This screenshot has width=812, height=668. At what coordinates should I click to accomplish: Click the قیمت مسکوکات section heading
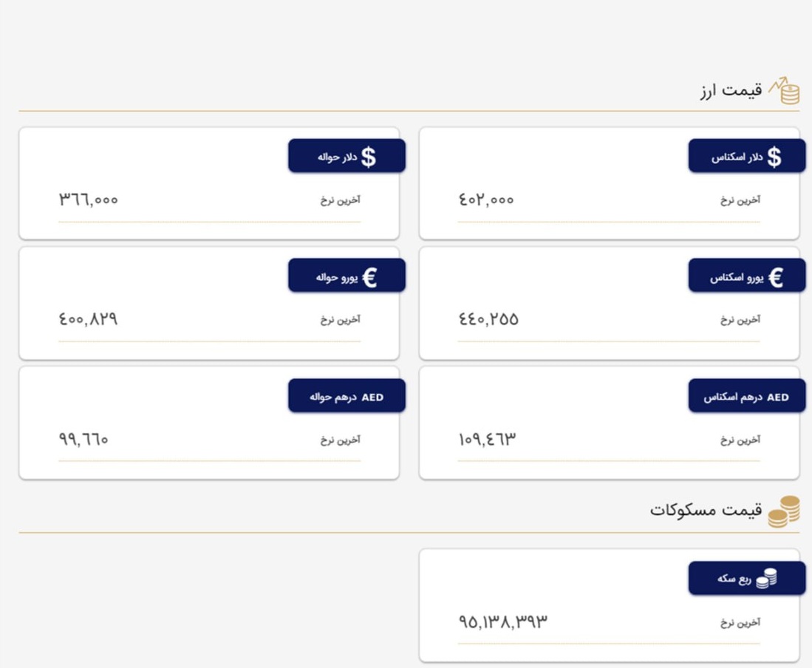point(706,510)
